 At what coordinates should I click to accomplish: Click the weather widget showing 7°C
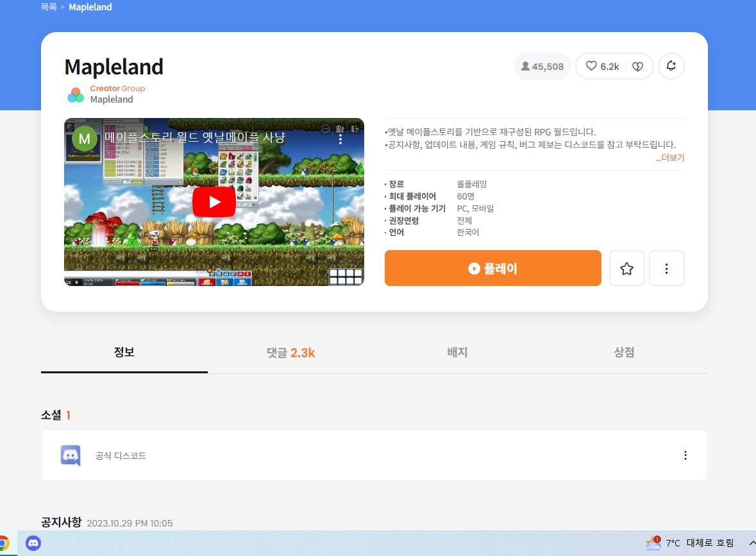(689, 543)
